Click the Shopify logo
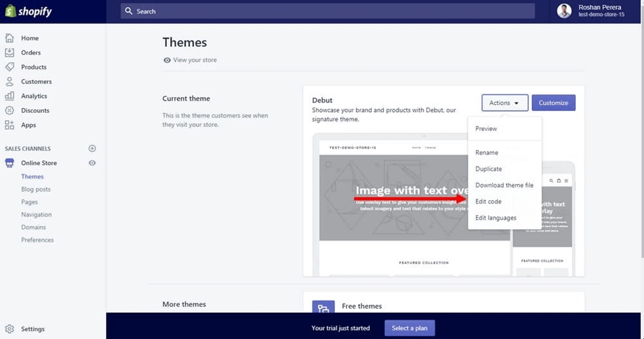Viewport: 644px width, 339px height. tap(28, 11)
